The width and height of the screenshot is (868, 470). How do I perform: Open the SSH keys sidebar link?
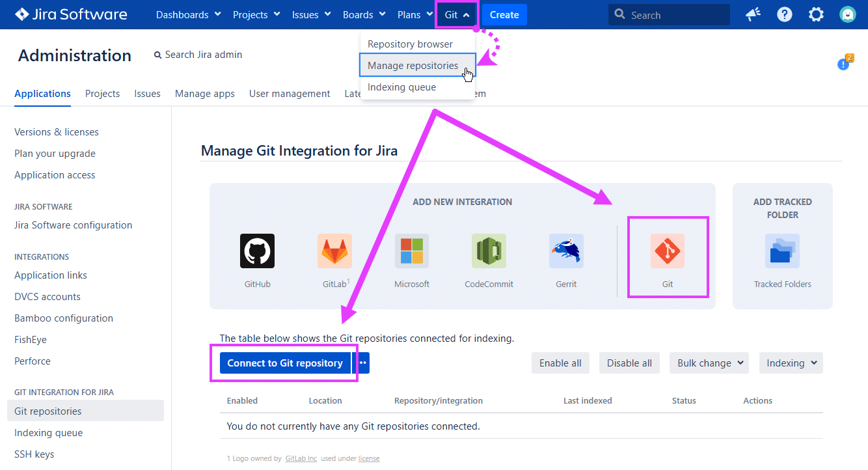point(34,454)
